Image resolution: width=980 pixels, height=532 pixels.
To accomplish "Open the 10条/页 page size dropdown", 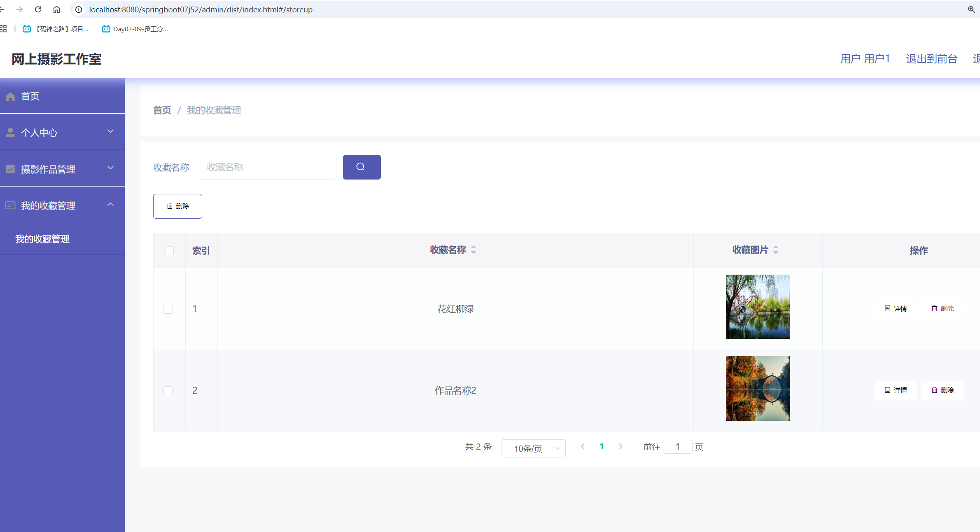I will pos(533,448).
